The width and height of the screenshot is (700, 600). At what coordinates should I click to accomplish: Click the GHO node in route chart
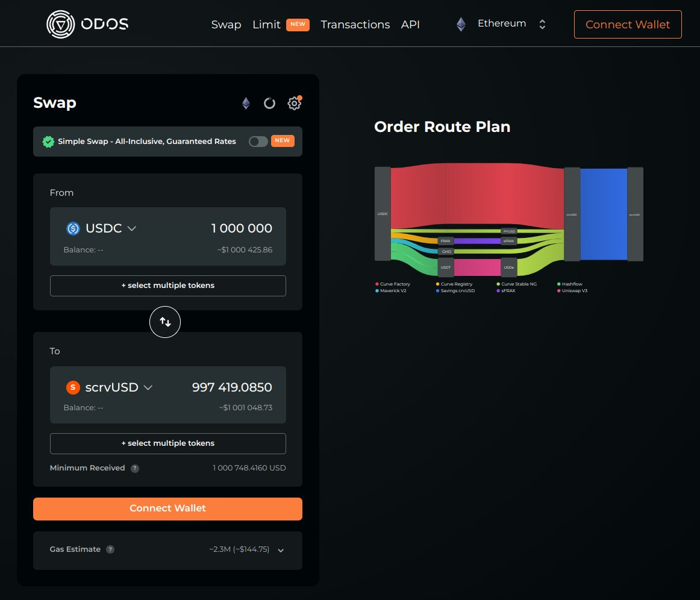tap(446, 251)
